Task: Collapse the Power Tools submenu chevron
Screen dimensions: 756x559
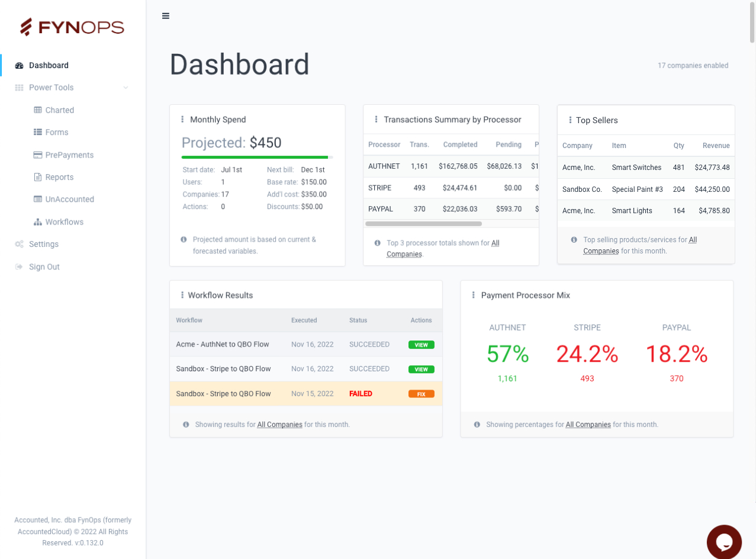Action: [x=126, y=88]
